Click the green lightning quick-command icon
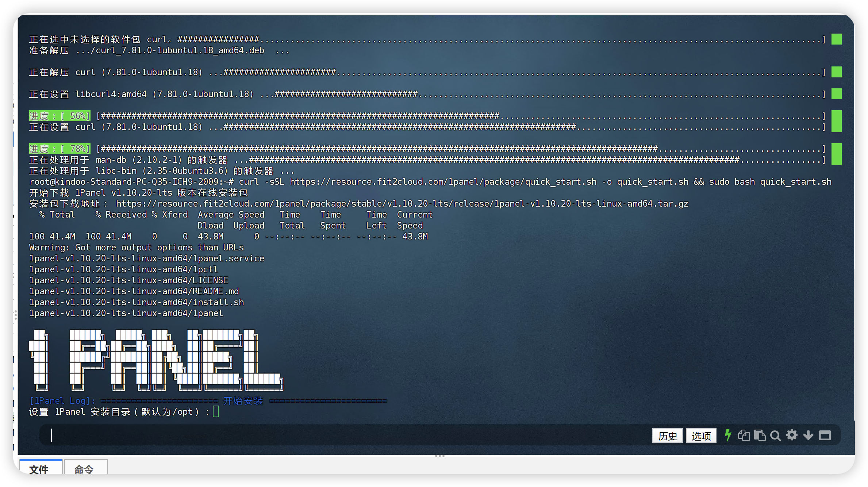The height and width of the screenshot is (487, 868). click(x=728, y=435)
